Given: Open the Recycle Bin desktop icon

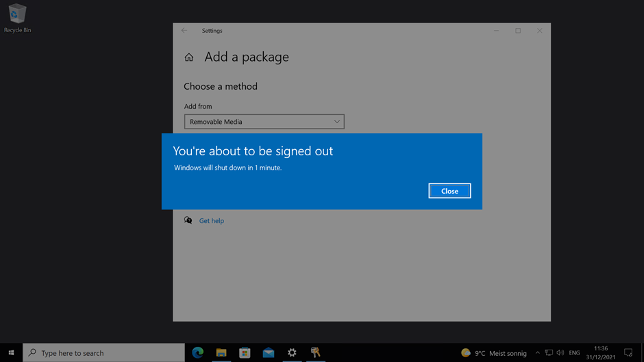Looking at the screenshot, I should pos(17,18).
